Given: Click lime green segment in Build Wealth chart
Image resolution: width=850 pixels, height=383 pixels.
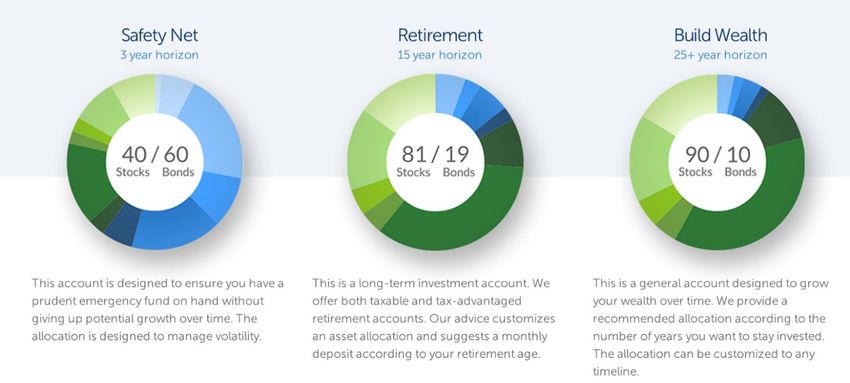Looking at the screenshot, I should click(657, 205).
